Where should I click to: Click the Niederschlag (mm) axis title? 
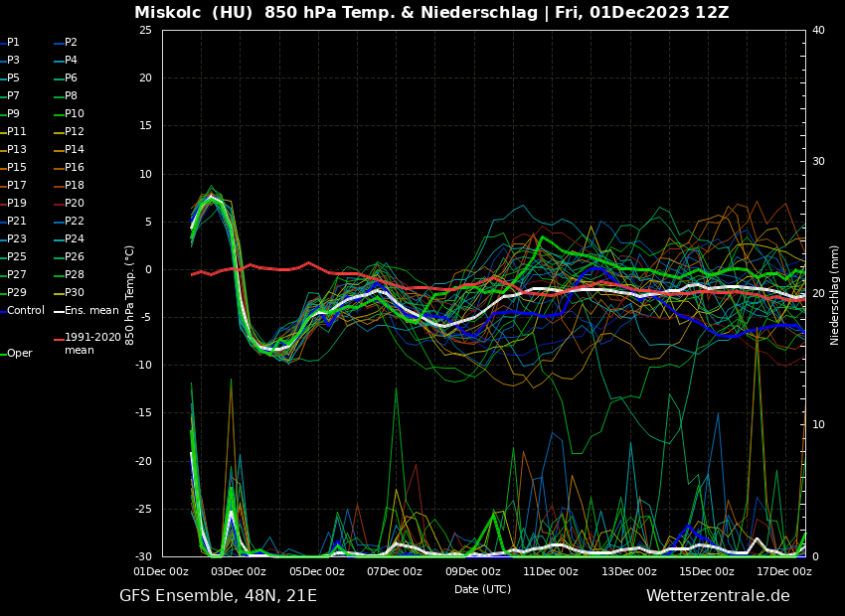[835, 294]
